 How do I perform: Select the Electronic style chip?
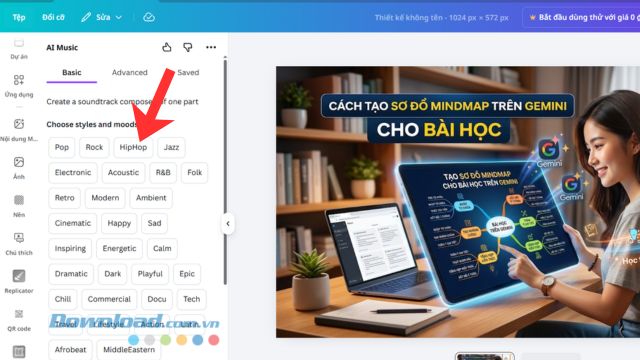[x=73, y=173]
